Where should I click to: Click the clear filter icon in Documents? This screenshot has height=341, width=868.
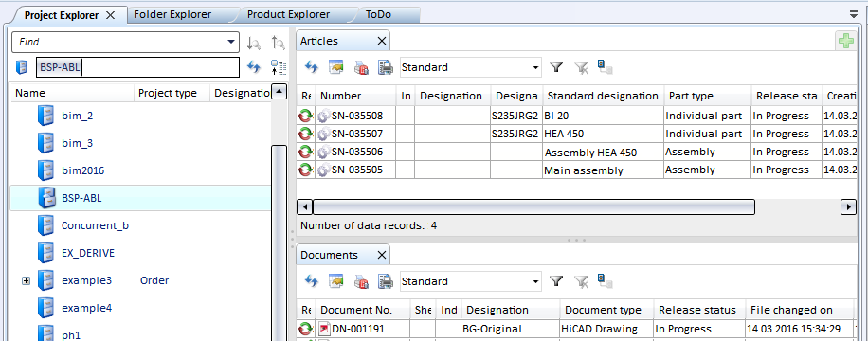[x=581, y=281]
